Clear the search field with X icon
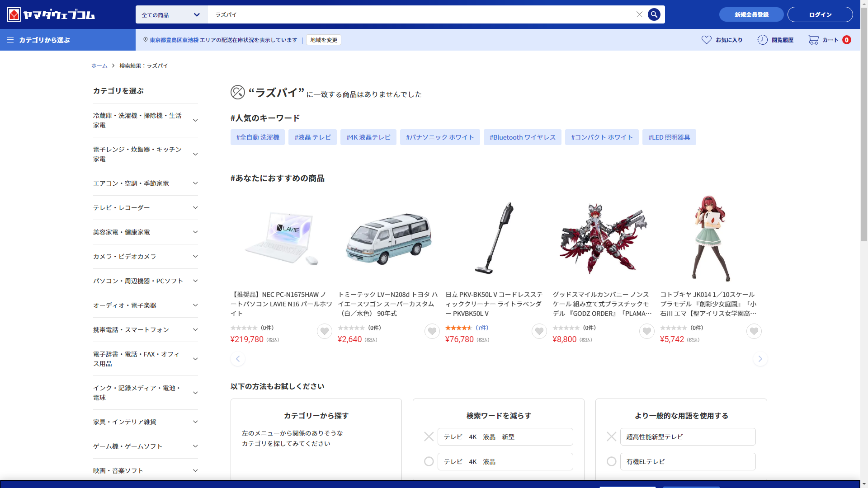 639,14
